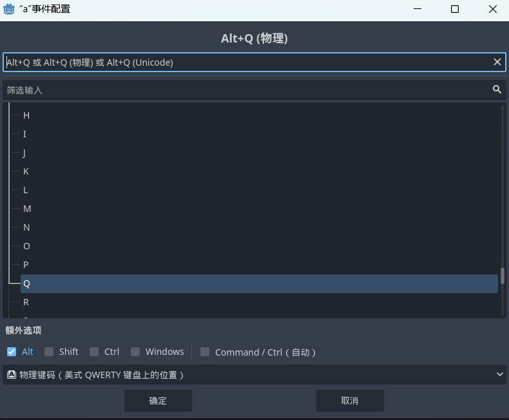Cancel with the 取消 button

(350, 400)
